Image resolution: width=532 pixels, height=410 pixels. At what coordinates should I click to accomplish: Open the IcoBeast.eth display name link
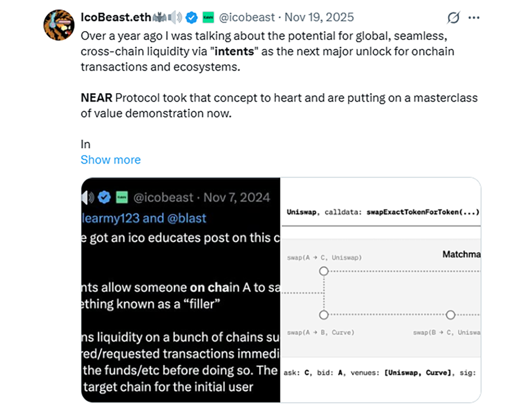coord(116,17)
